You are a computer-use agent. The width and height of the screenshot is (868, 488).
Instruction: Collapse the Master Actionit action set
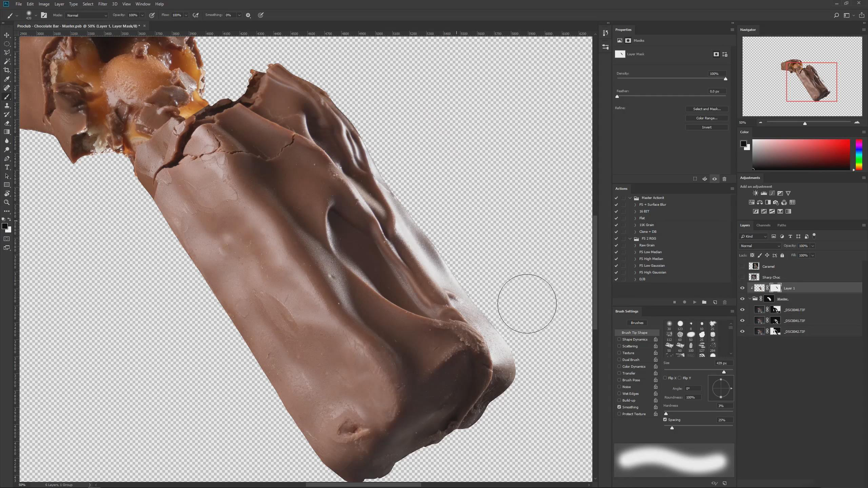pos(630,198)
